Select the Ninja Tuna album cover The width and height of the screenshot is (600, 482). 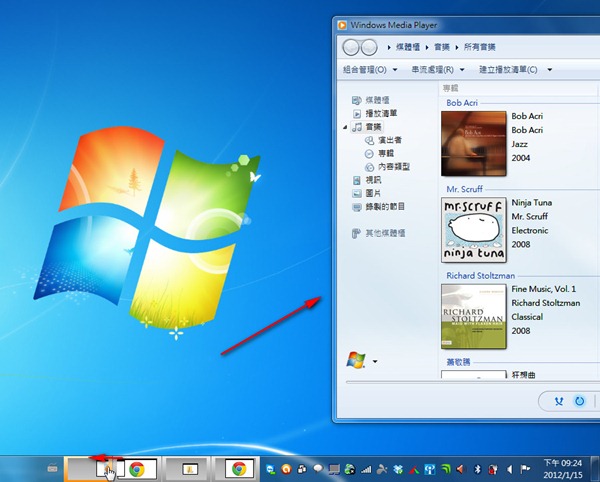click(474, 230)
